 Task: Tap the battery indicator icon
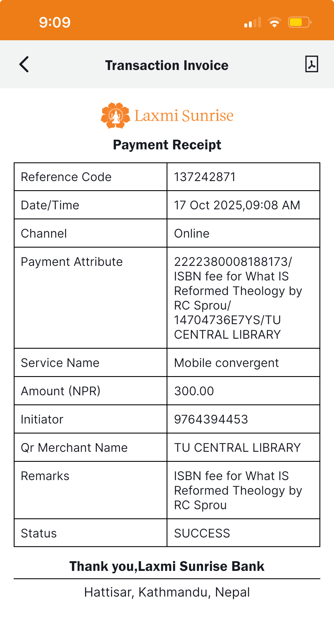pos(299,22)
